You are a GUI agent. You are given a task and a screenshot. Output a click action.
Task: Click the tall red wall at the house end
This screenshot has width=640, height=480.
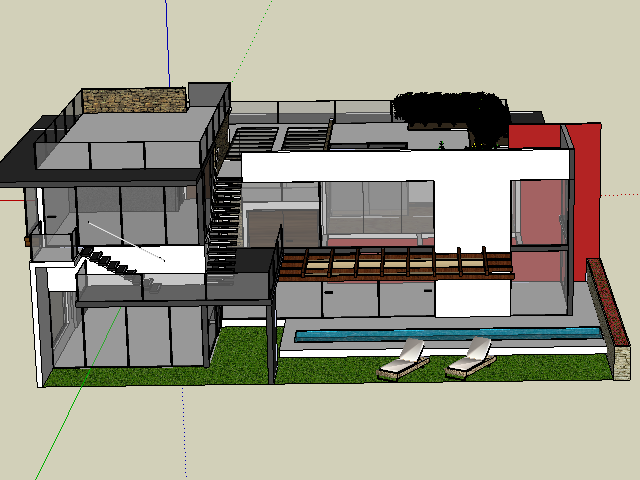tap(587, 200)
